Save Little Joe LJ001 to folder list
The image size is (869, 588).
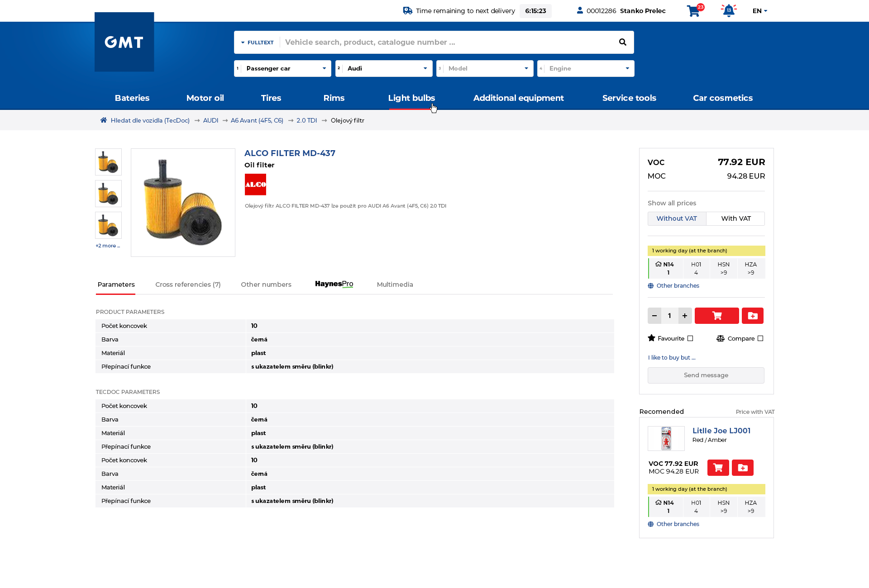pyautogui.click(x=743, y=468)
